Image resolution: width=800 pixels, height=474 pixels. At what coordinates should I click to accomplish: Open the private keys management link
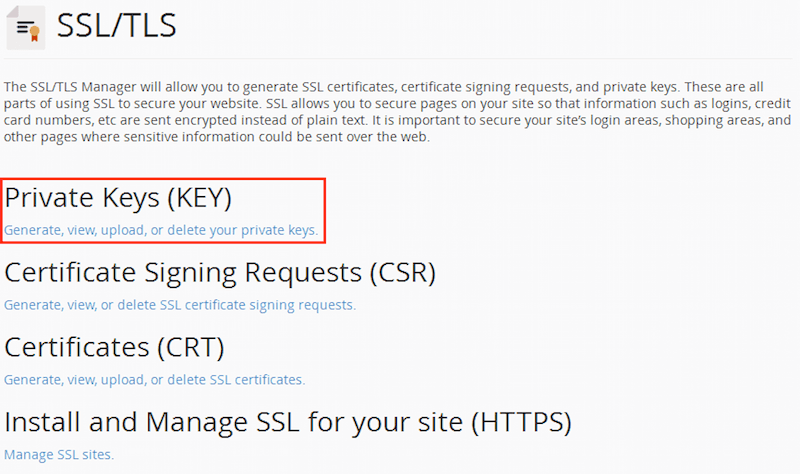click(161, 230)
